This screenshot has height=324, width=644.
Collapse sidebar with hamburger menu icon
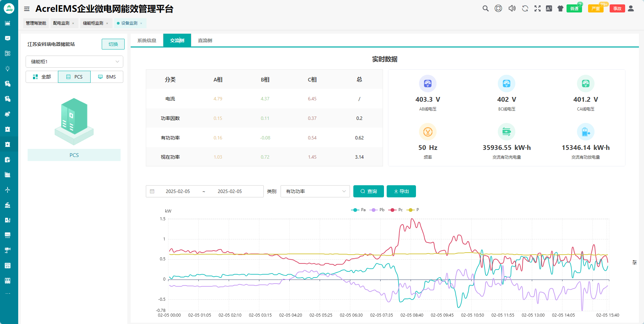tap(27, 9)
